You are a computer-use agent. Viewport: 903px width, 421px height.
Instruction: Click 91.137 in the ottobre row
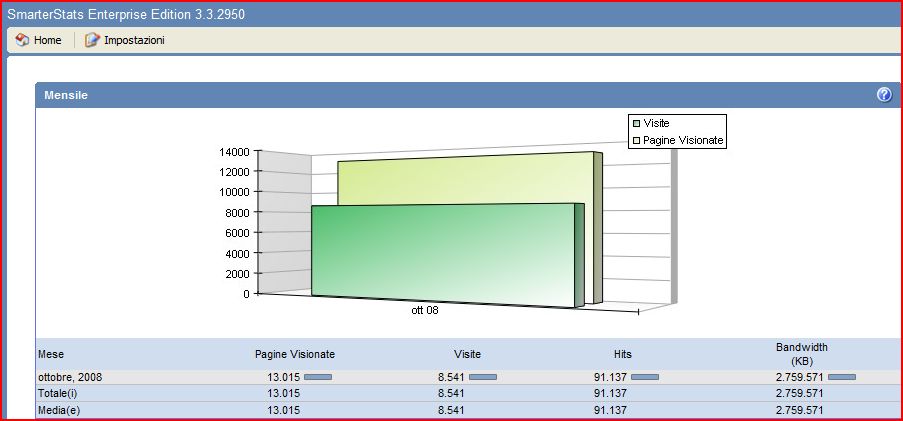(610, 377)
